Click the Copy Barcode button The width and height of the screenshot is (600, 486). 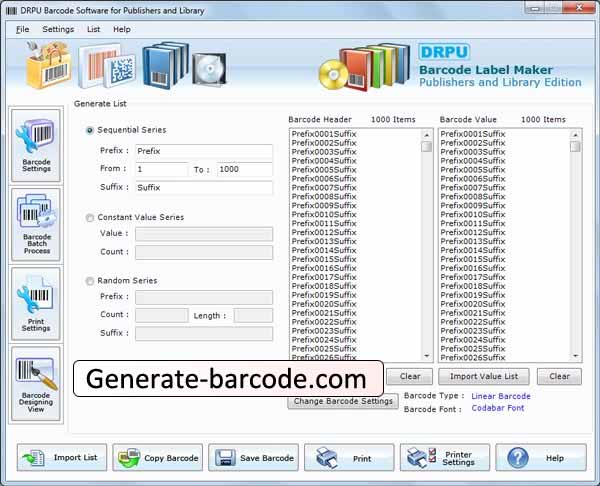158,457
